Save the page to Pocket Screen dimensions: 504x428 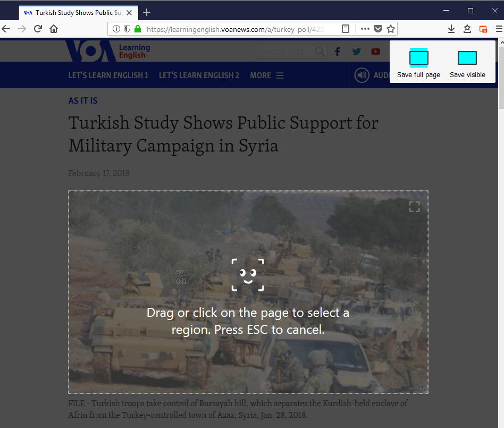point(378,29)
